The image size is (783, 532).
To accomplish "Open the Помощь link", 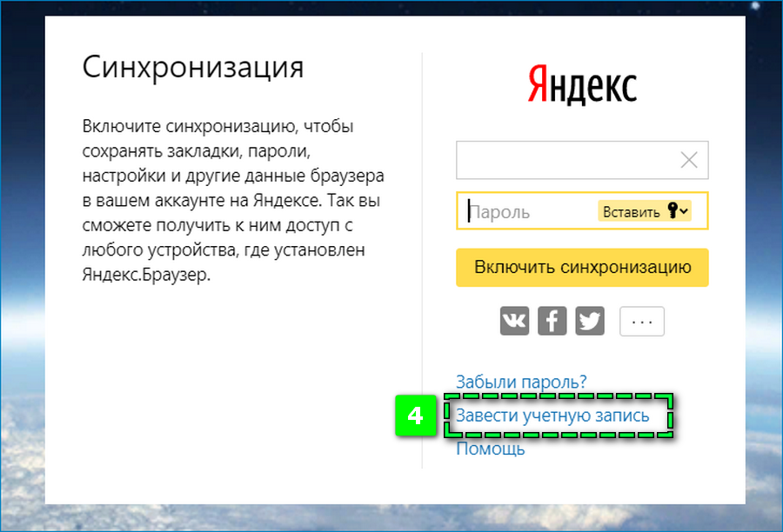I will (x=490, y=449).
